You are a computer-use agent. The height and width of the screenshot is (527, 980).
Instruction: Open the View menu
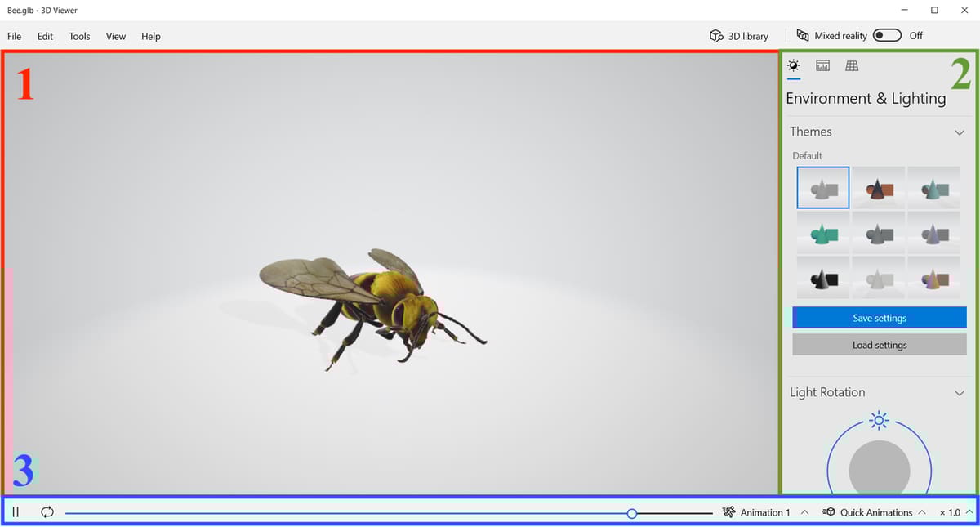coord(116,36)
